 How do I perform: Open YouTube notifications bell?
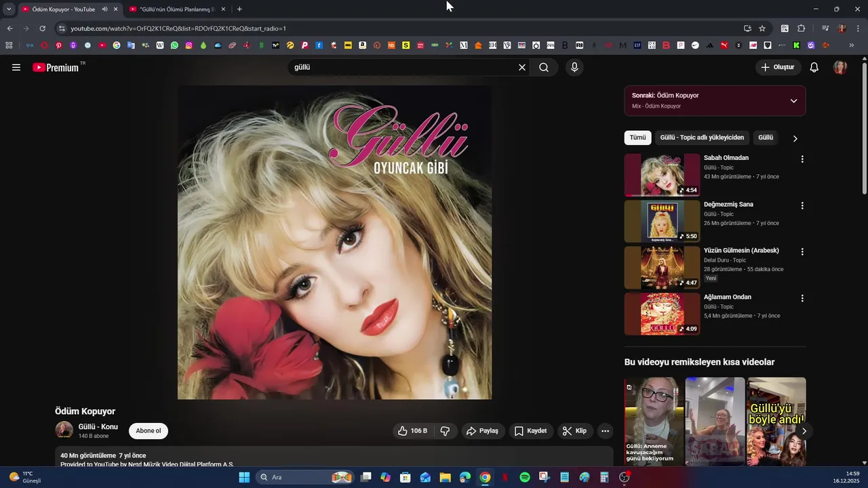tap(814, 67)
